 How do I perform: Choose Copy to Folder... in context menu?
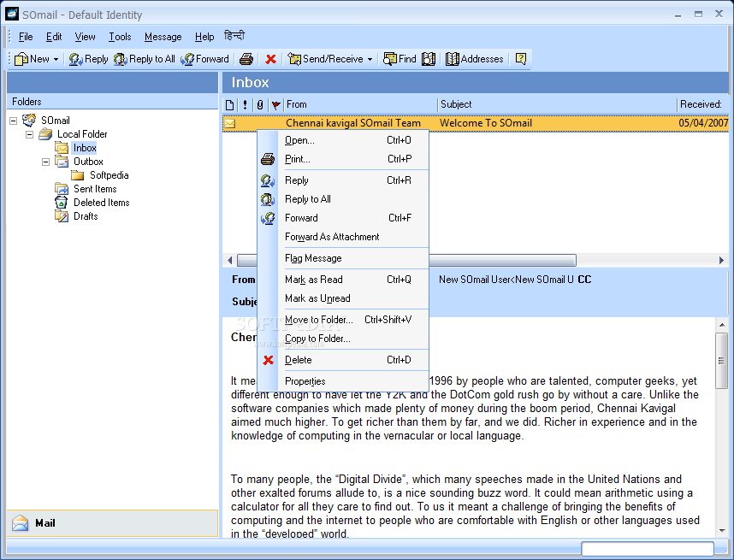343,339
